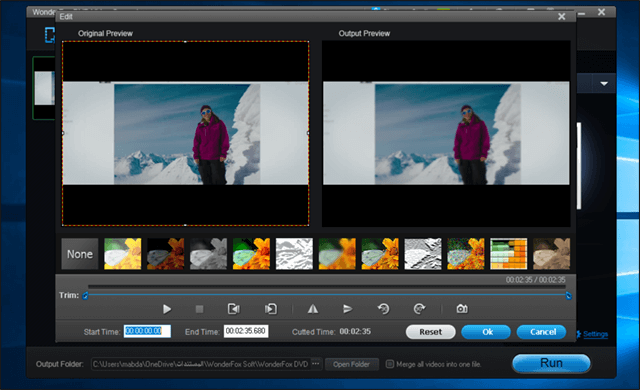Click the left trim handle
The width and height of the screenshot is (640, 390).
point(85,296)
